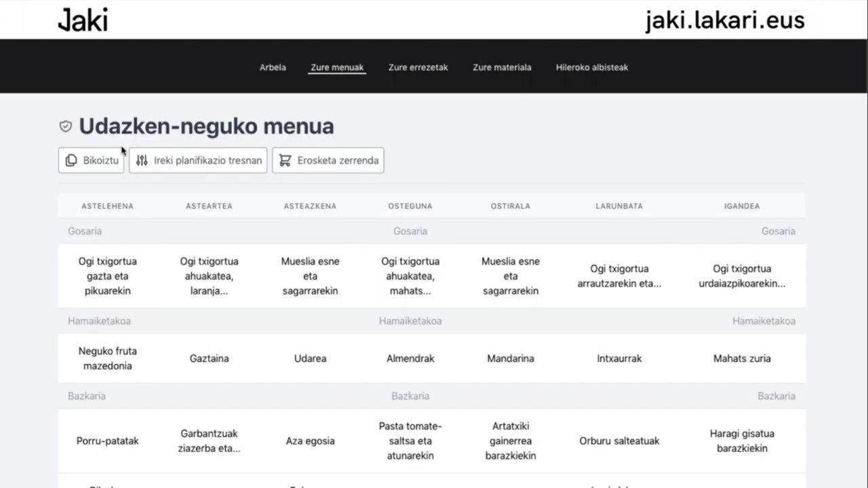
Task: Open the Erosketa zerrenda shopping list
Action: click(328, 161)
